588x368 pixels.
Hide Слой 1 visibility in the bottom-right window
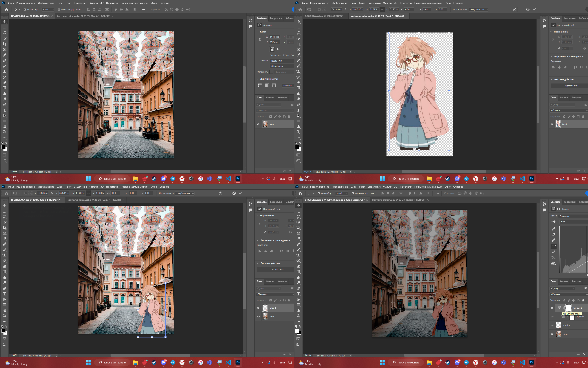pyautogui.click(x=552, y=326)
